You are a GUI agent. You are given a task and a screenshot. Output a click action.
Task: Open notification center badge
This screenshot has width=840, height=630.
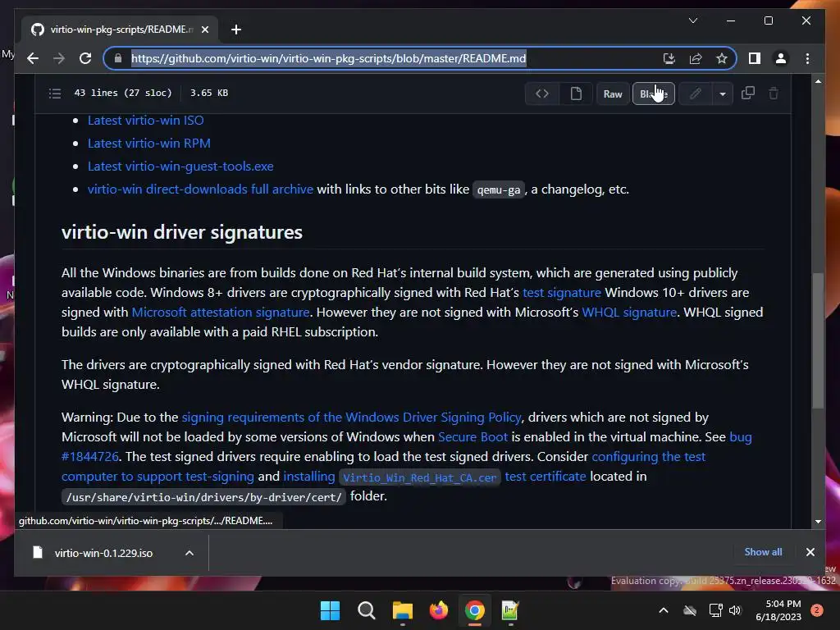click(x=817, y=610)
